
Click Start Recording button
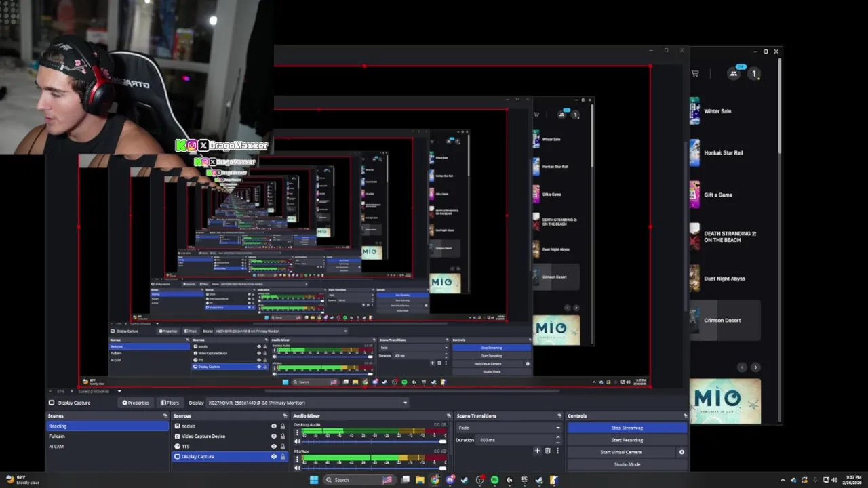click(627, 440)
